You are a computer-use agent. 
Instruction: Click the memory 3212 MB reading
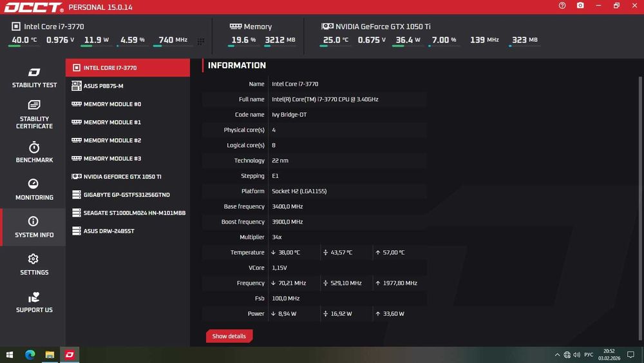coord(280,40)
